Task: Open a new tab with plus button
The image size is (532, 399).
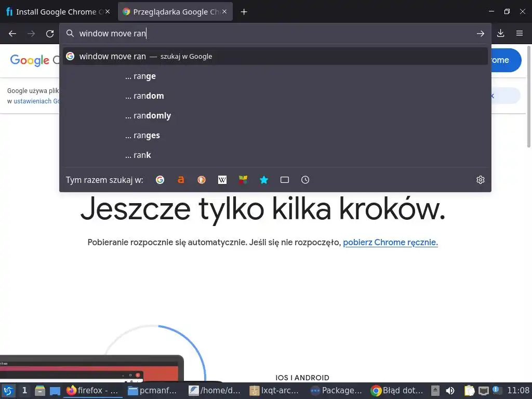Action: pos(244,12)
